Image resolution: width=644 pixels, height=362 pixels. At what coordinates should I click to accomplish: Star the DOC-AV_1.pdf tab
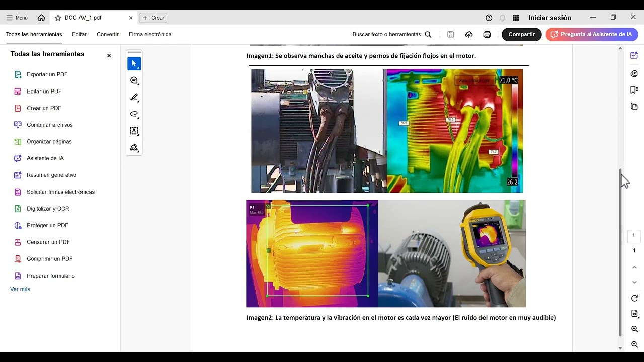(58, 18)
